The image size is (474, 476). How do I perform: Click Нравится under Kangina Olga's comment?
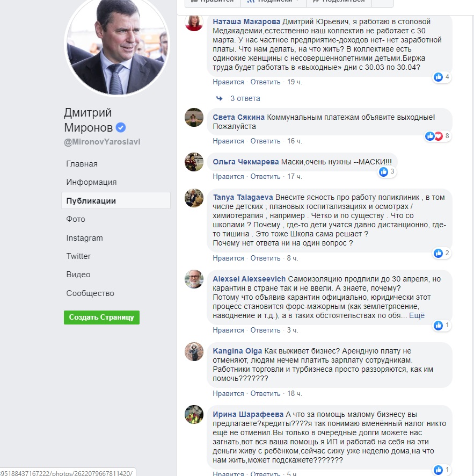coord(228,393)
